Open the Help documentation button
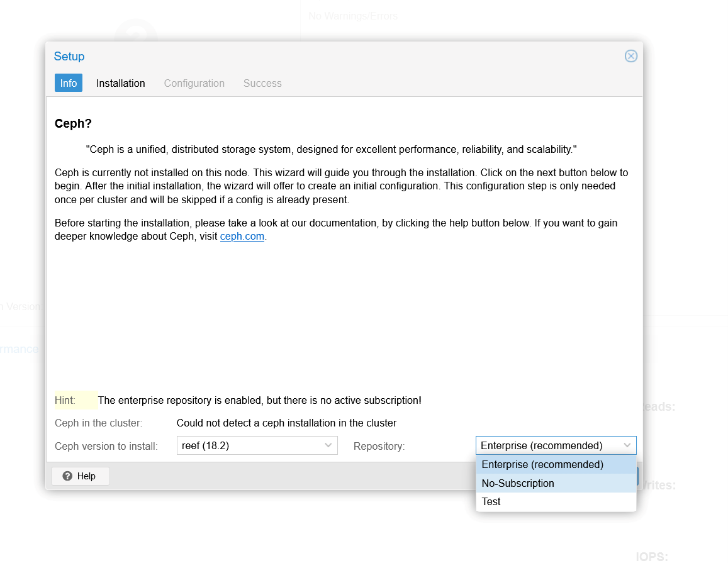728x563 pixels. tap(80, 476)
